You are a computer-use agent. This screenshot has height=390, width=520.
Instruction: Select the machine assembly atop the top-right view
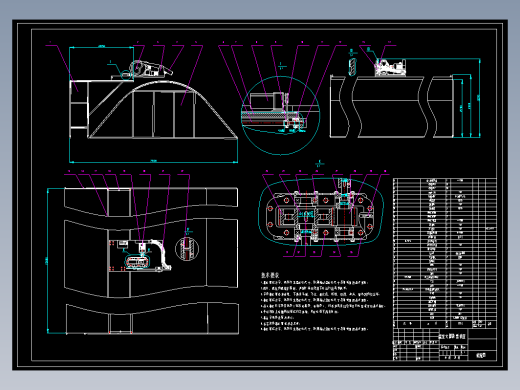tap(390, 68)
